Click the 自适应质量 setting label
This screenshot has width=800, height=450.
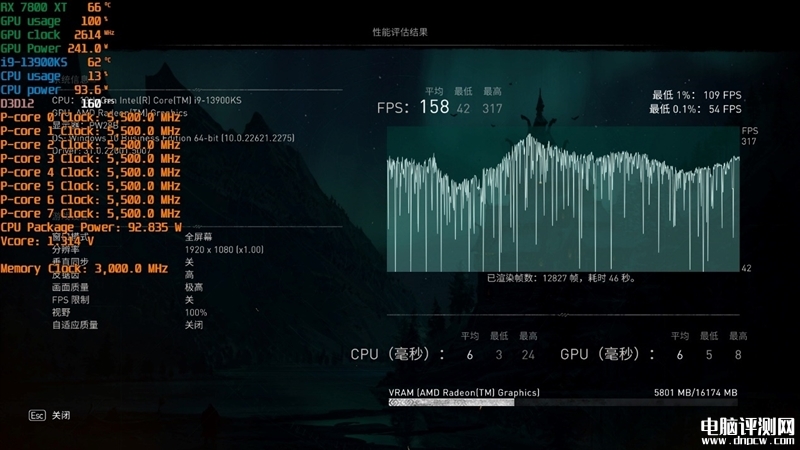[x=75, y=325]
